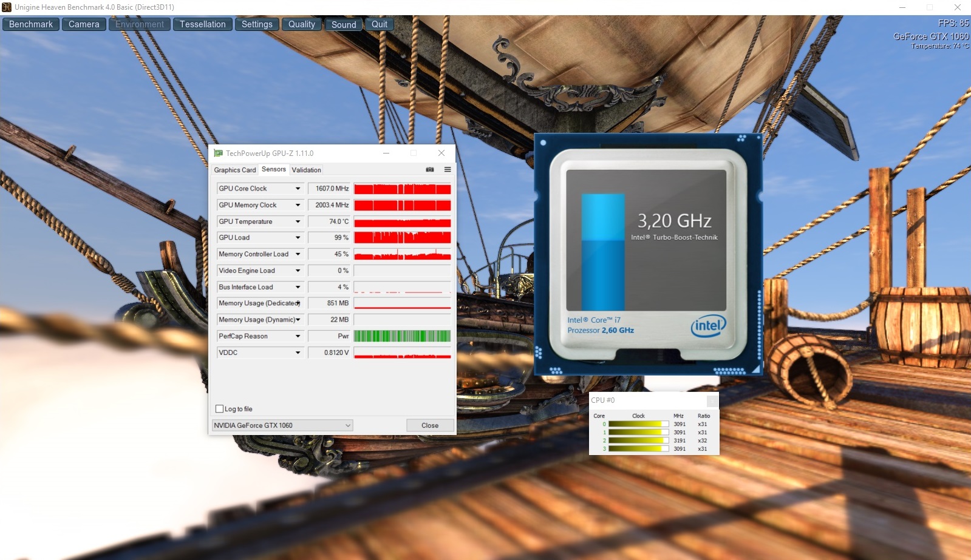Close the CPU #0 widget
Image resolution: width=971 pixels, height=560 pixels.
click(x=712, y=400)
